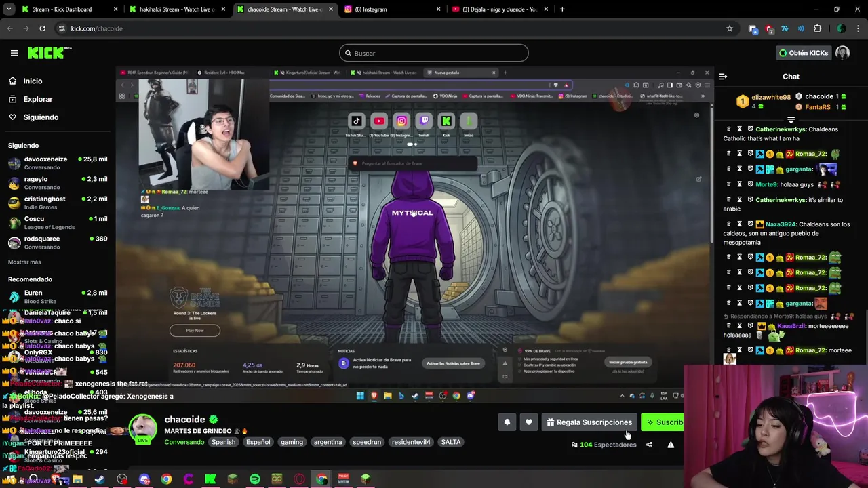Click the Spanish tag

pos(223,442)
